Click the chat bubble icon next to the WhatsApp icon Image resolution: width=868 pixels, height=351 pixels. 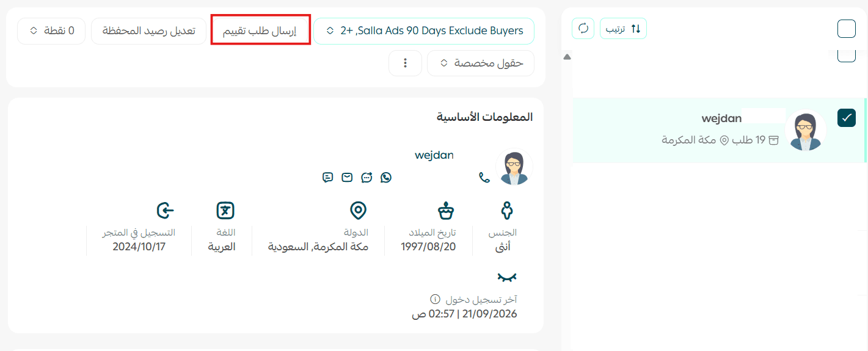coord(367,178)
